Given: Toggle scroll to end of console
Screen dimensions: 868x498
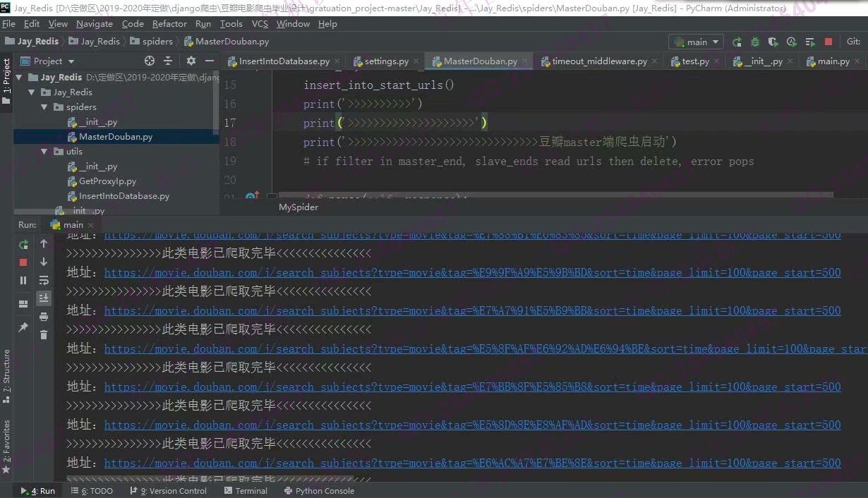Looking at the screenshot, I should 44,298.
